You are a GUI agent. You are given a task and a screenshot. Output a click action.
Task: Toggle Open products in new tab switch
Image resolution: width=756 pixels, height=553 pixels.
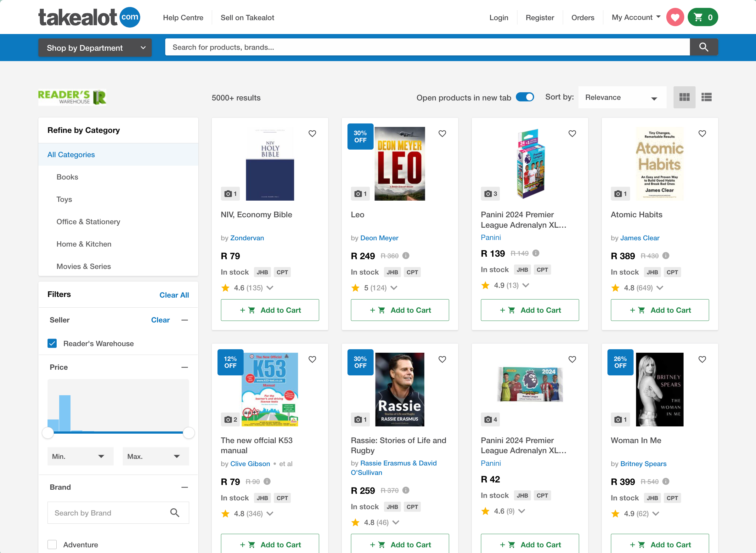(525, 97)
